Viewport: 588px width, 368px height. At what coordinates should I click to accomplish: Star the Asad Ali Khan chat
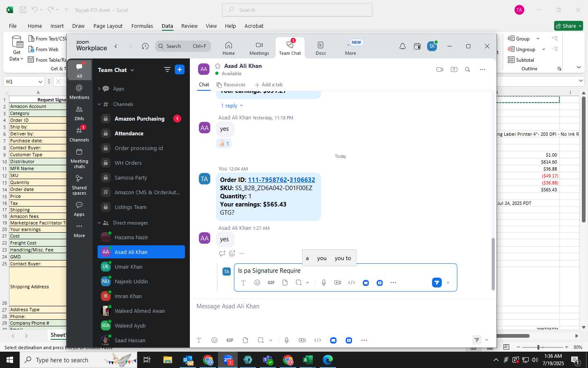pyautogui.click(x=218, y=66)
